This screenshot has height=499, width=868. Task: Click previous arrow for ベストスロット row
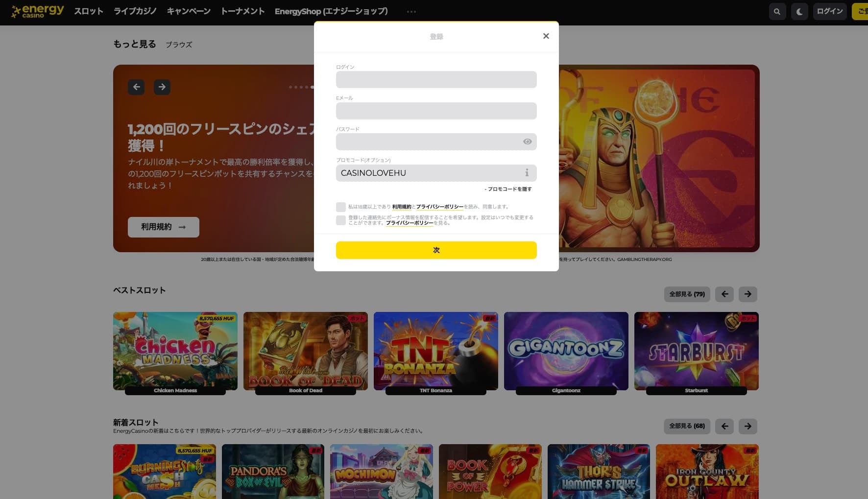(x=724, y=294)
